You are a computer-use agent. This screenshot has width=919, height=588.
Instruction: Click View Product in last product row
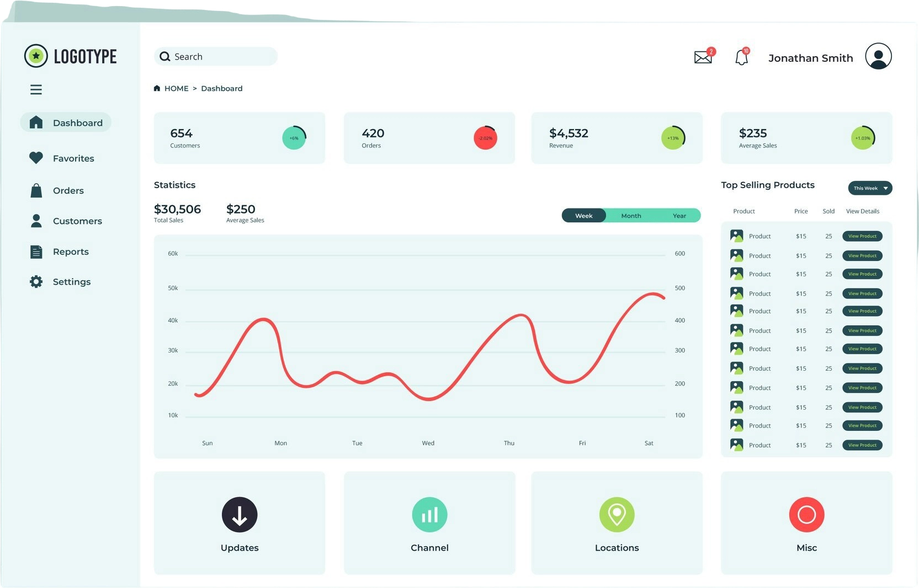pos(862,445)
